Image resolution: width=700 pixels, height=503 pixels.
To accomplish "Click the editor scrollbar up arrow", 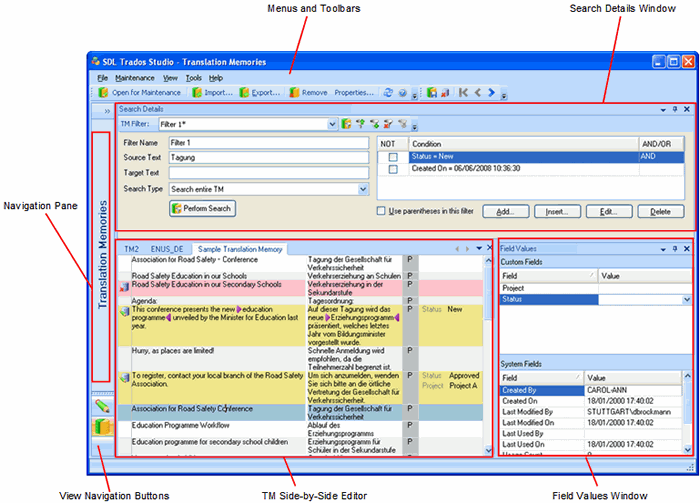I will pos(488,260).
